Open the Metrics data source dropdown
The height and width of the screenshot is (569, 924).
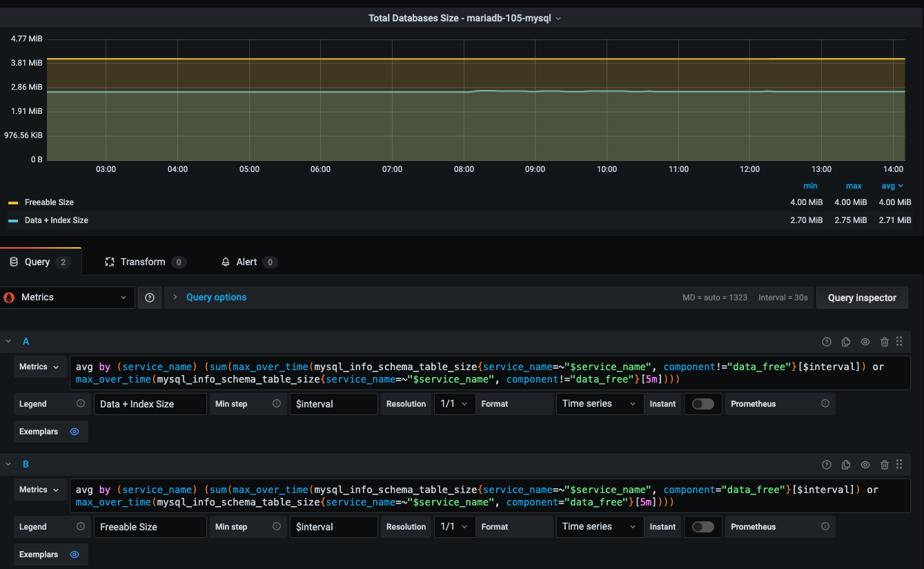click(68, 298)
